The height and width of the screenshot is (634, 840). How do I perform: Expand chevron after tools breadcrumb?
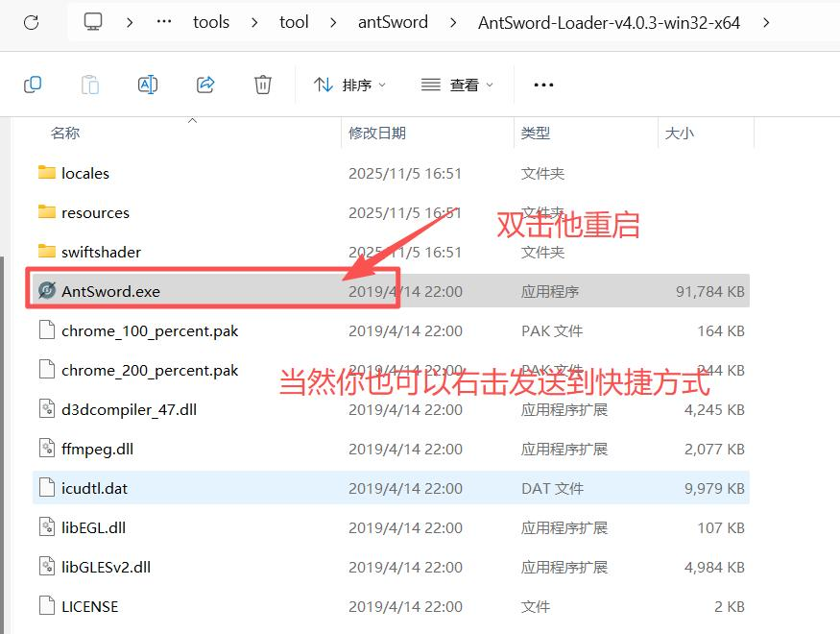coord(254,22)
